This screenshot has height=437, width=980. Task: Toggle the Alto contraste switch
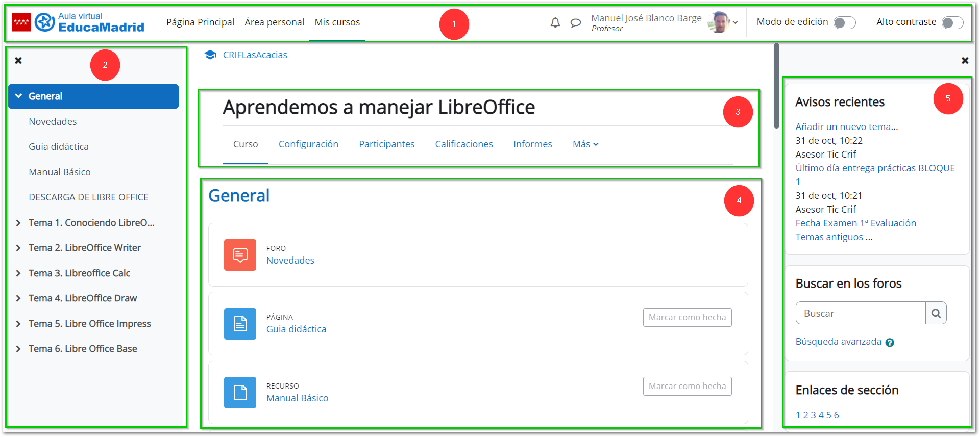tap(952, 22)
